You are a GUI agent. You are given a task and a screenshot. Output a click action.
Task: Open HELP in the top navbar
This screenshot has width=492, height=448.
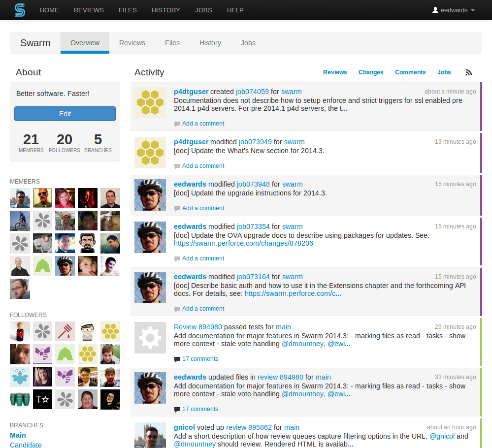click(235, 10)
